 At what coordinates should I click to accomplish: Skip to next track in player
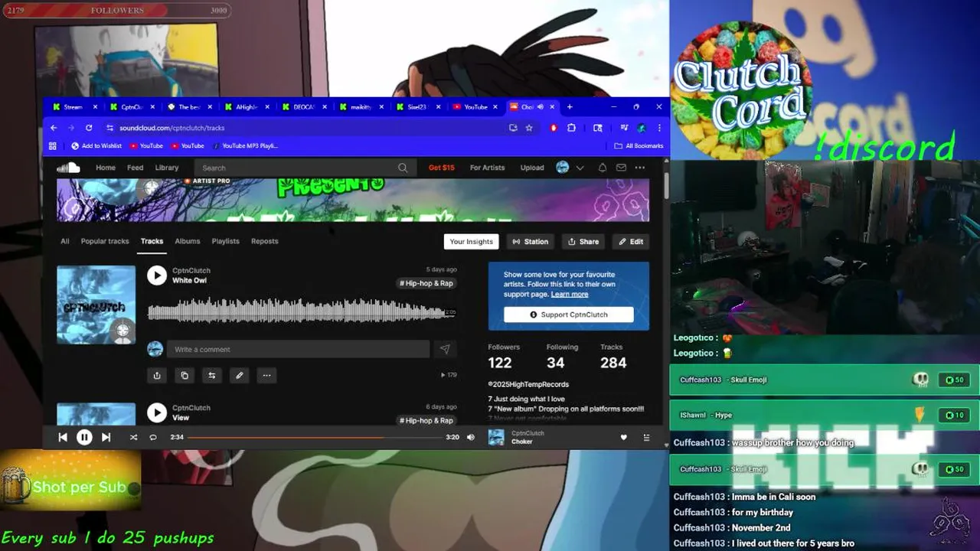106,437
